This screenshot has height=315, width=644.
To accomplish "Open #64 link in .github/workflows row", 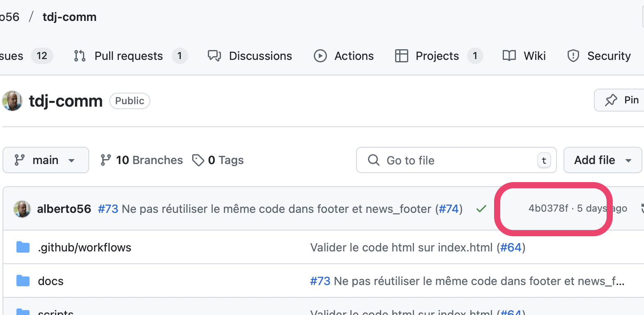I will 511,248.
